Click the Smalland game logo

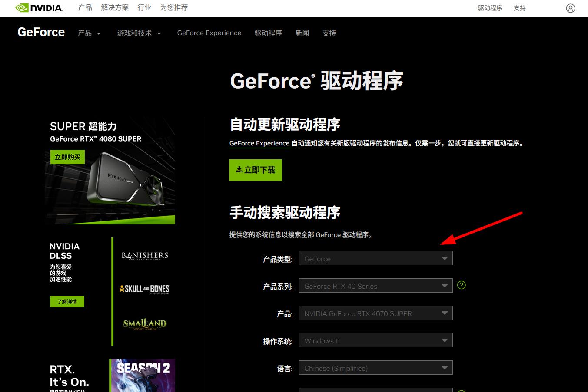[145, 324]
